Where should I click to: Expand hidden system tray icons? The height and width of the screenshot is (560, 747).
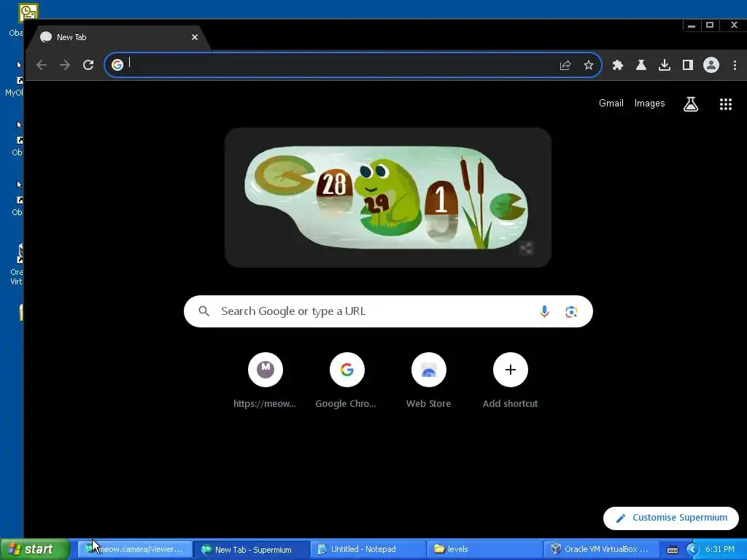(692, 550)
